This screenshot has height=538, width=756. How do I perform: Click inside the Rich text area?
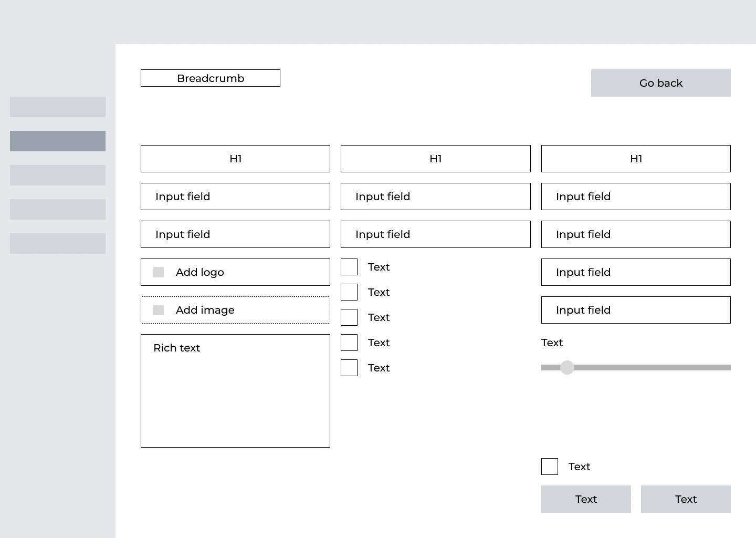pyautogui.click(x=235, y=391)
